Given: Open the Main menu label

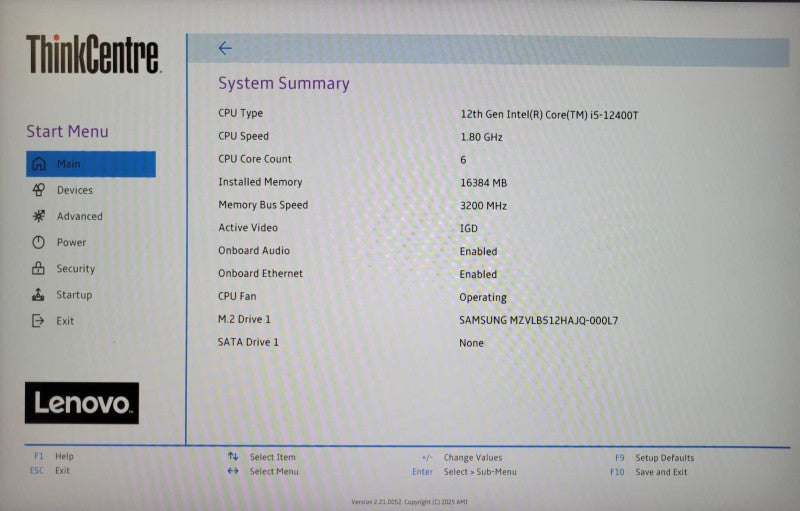Looking at the screenshot, I should click(x=68, y=164).
